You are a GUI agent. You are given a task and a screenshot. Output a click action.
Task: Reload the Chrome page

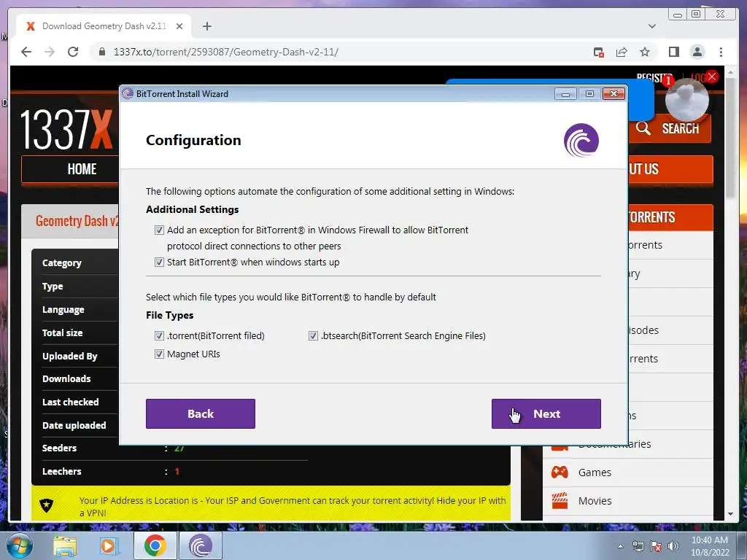click(x=73, y=52)
